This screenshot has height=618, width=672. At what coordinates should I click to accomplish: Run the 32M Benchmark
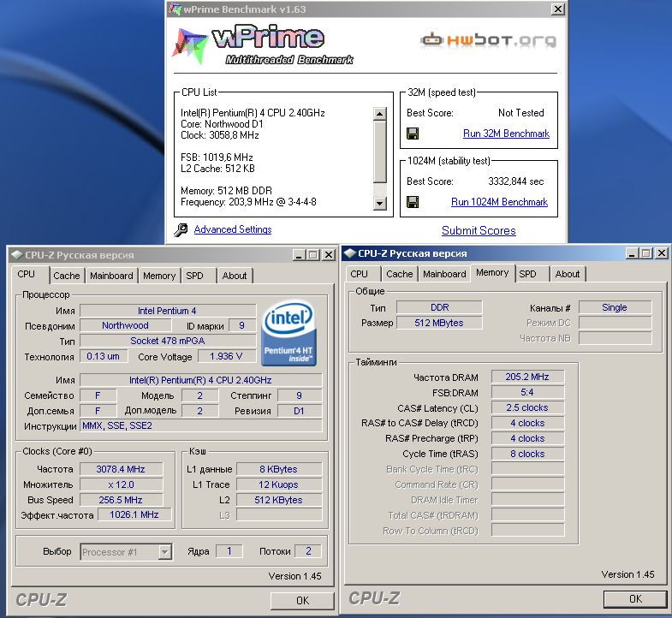pos(506,134)
